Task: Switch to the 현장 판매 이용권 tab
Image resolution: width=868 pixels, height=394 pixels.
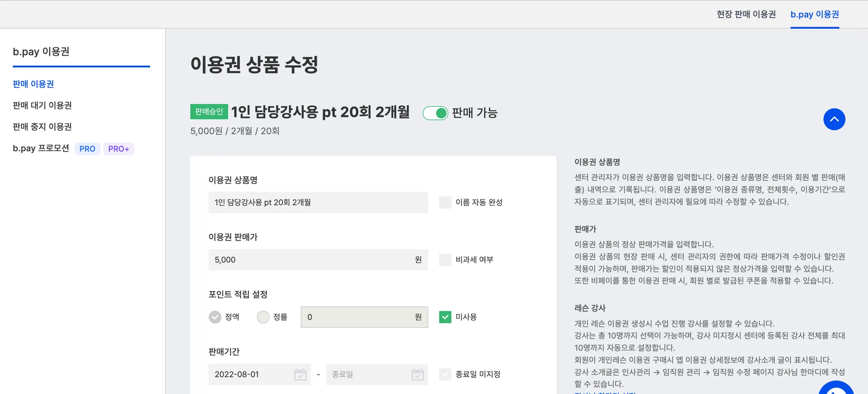Action: pos(746,14)
